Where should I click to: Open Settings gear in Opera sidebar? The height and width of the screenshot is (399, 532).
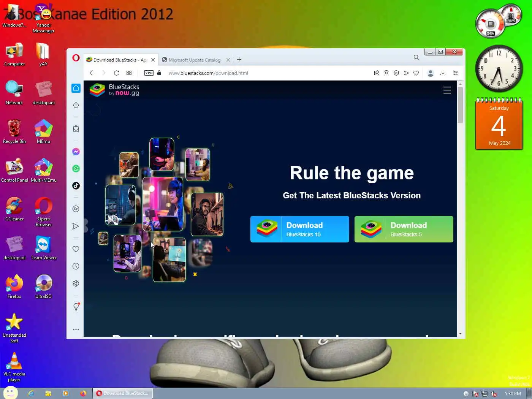point(76,283)
